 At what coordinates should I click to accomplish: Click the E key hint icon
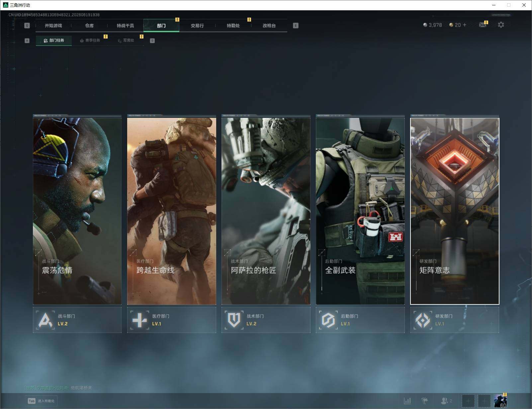296,26
